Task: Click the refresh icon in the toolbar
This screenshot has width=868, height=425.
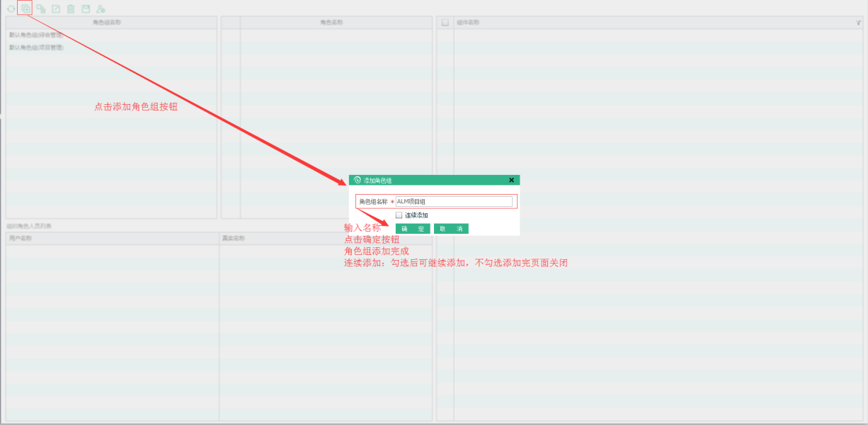Action: [x=11, y=9]
